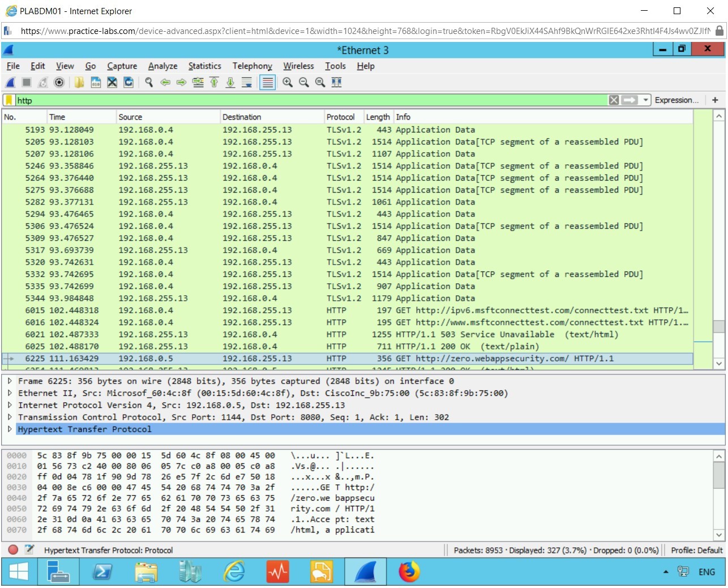Open the Wireless menu
This screenshot has height=588, width=728.
click(x=299, y=66)
